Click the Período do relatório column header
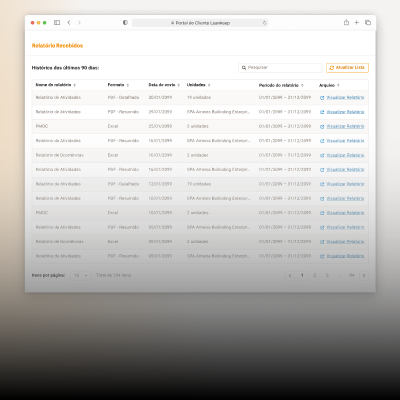Viewport: 400px width, 400px height. [x=279, y=85]
